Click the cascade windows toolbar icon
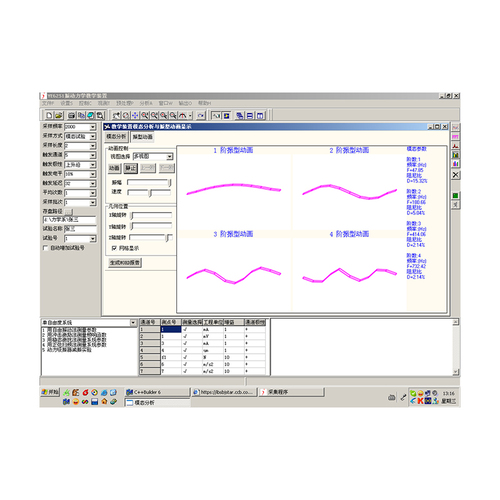Image resolution: width=500 pixels, height=500 pixels. [x=239, y=115]
